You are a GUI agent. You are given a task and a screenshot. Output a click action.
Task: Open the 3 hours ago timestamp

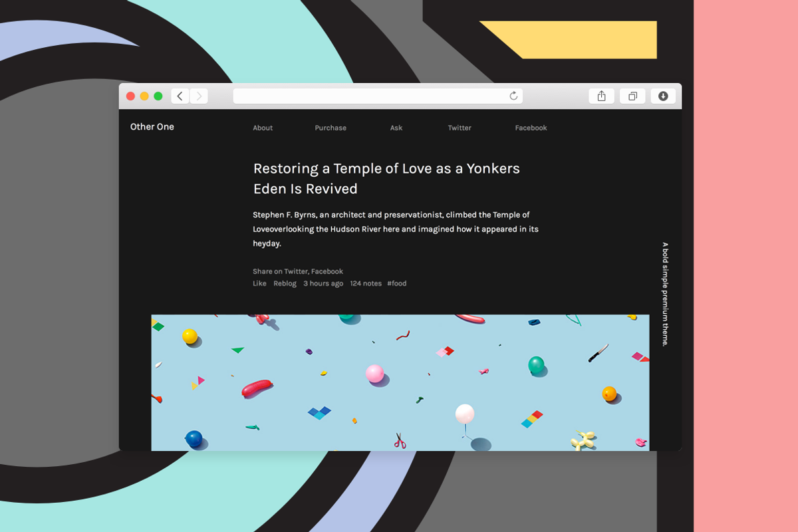[323, 283]
